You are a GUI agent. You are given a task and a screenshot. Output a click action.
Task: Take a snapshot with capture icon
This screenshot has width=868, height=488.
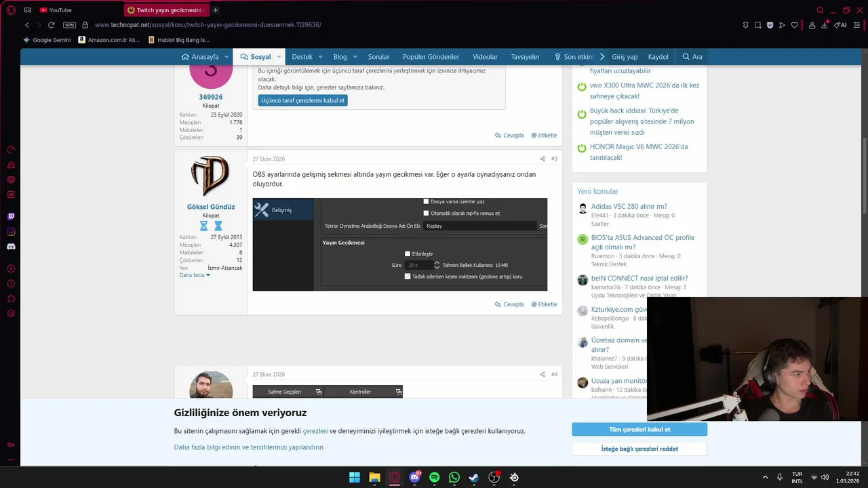(x=758, y=25)
